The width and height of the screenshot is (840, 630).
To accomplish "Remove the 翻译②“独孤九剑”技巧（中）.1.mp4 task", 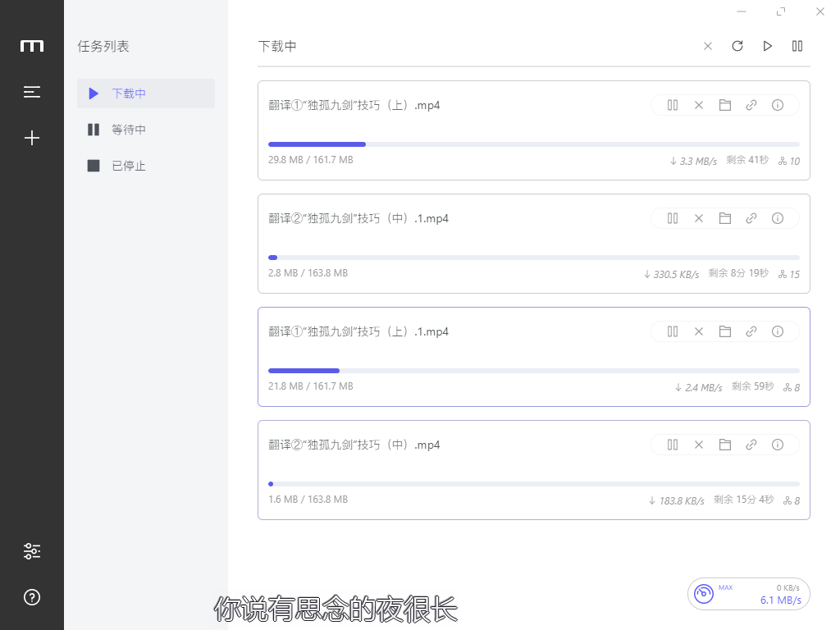I will (x=699, y=218).
